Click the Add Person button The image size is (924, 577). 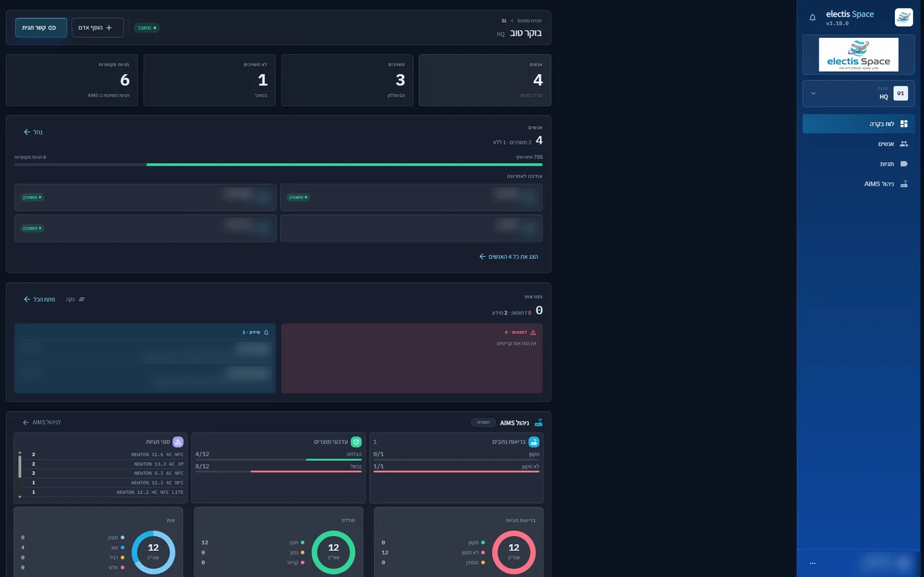click(97, 28)
